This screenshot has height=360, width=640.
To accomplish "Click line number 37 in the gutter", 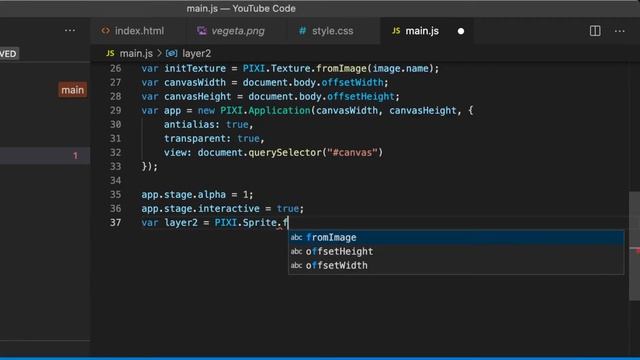I will click(116, 222).
